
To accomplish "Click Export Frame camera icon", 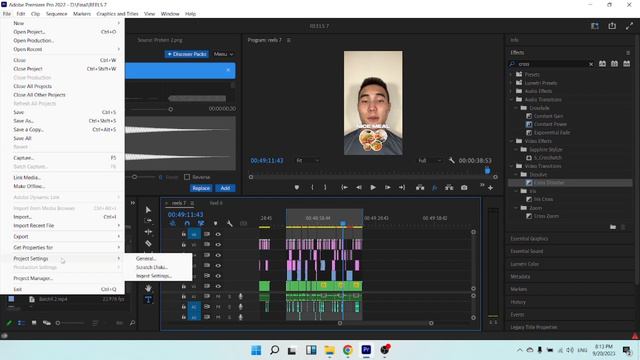I will 464,187.
